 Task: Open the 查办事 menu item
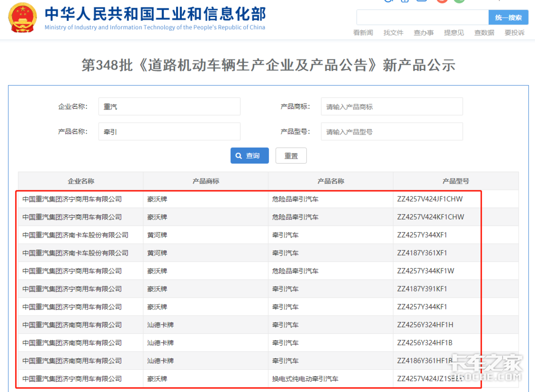point(424,33)
